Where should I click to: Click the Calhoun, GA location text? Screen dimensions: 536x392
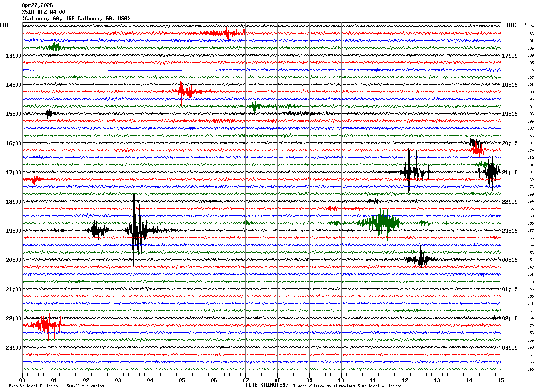76,19
